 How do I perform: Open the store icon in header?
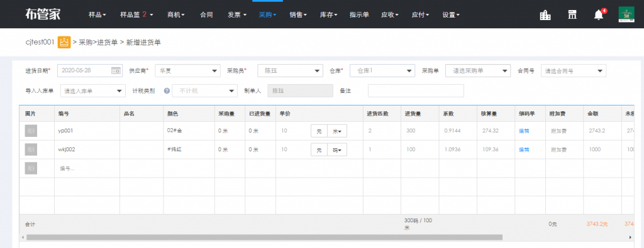pyautogui.click(x=572, y=15)
